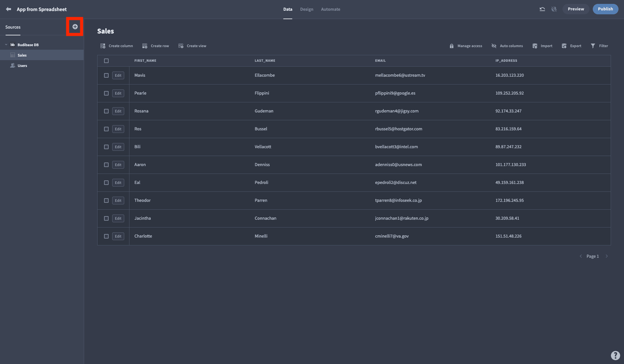624x364 pixels.
Task: Click the Export icon
Action: 564,46
